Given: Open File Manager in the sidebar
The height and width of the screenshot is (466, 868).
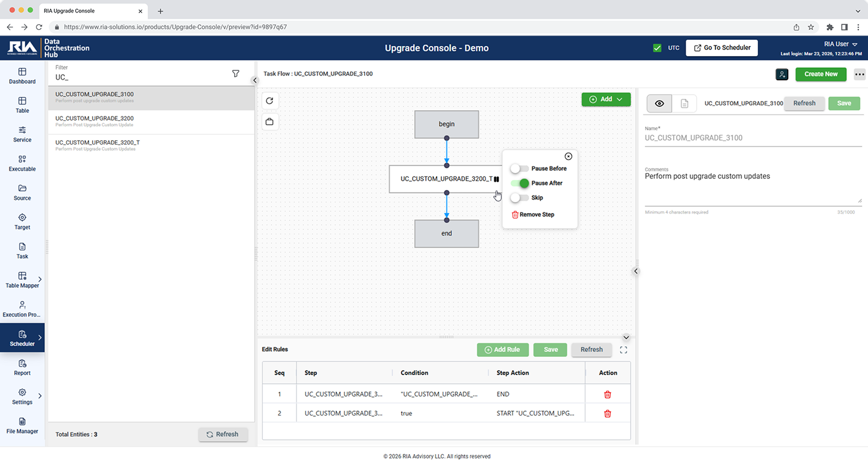Looking at the screenshot, I should [x=22, y=426].
